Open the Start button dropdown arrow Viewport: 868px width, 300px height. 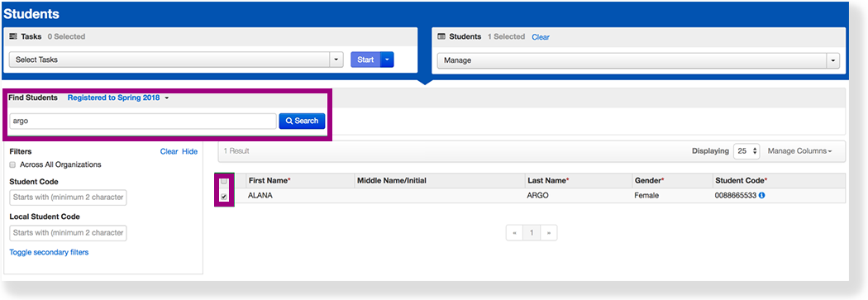tap(388, 60)
